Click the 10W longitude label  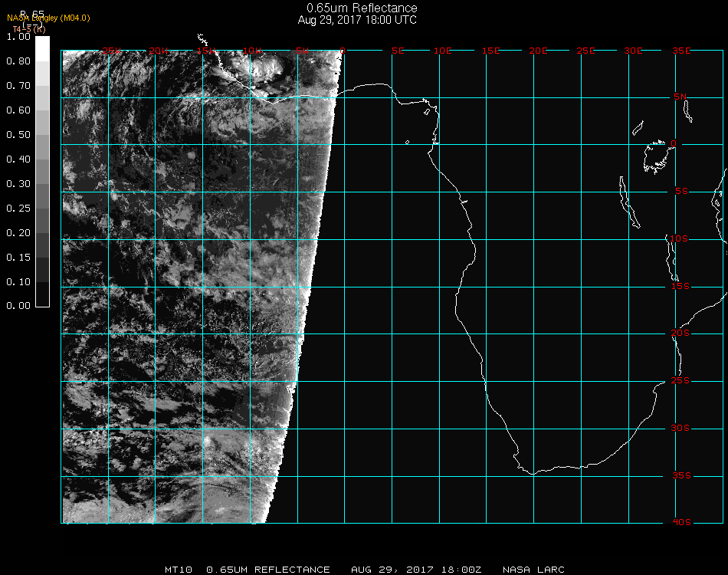point(252,51)
